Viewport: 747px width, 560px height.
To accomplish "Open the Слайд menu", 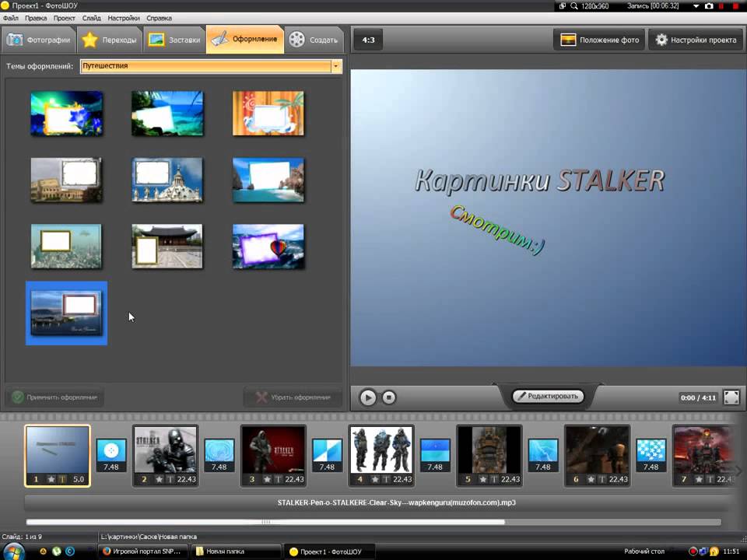I will 92,18.
